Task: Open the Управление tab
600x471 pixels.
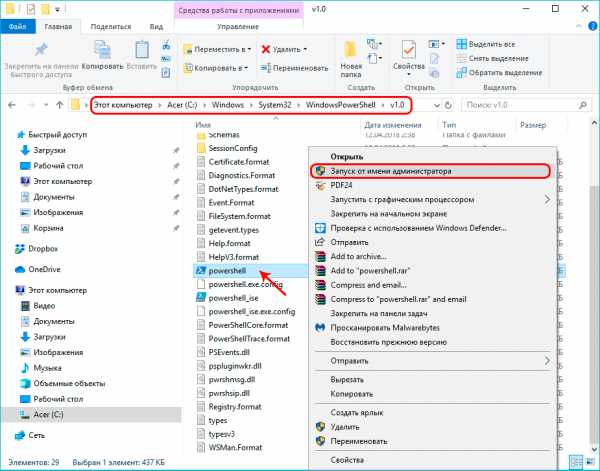Action: point(238,26)
